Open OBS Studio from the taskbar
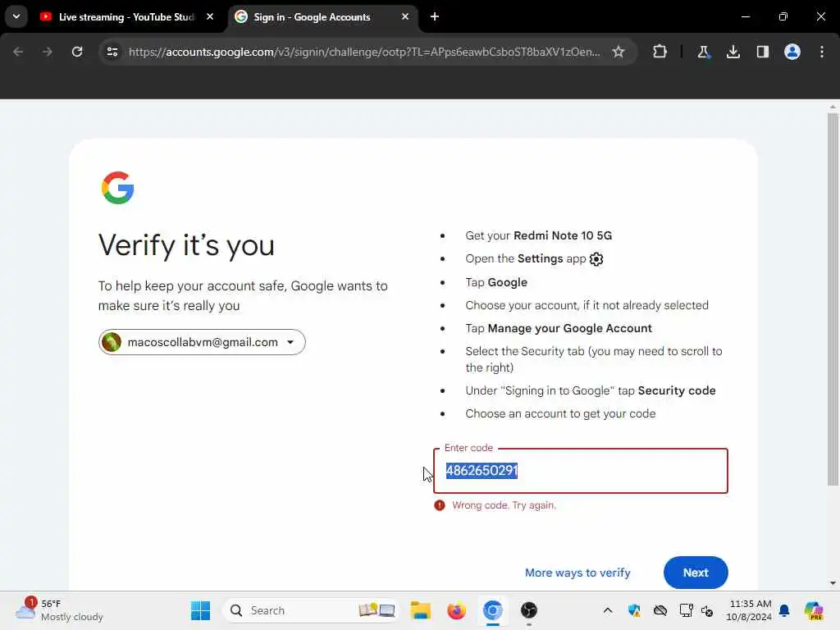The height and width of the screenshot is (630, 840). [x=529, y=610]
